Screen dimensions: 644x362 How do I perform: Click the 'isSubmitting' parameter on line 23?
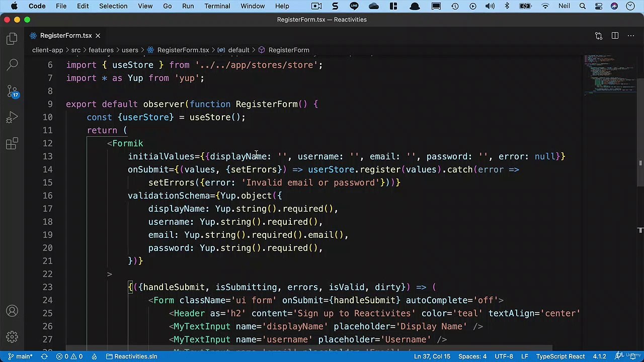point(246,287)
